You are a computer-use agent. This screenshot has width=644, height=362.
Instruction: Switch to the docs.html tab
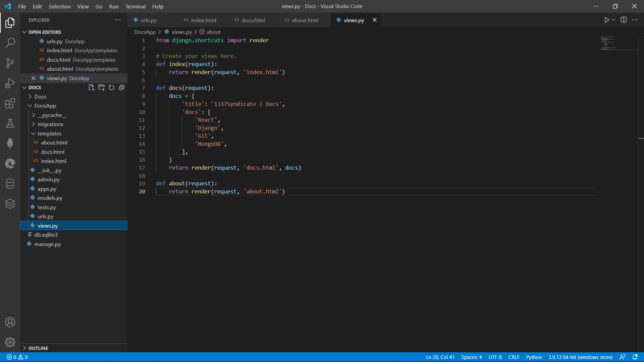pos(253,20)
